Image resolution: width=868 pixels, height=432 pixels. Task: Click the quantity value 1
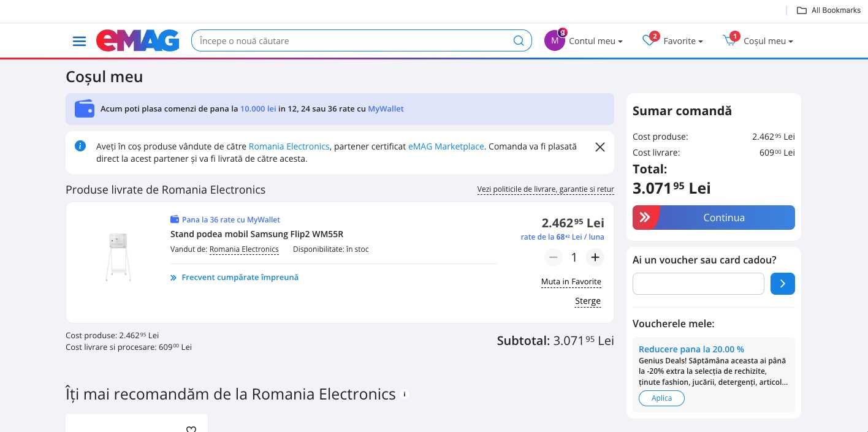574,257
